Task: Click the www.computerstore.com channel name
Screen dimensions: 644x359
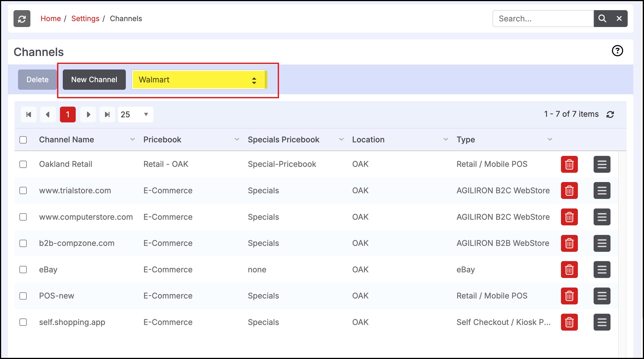Action: [x=86, y=217]
